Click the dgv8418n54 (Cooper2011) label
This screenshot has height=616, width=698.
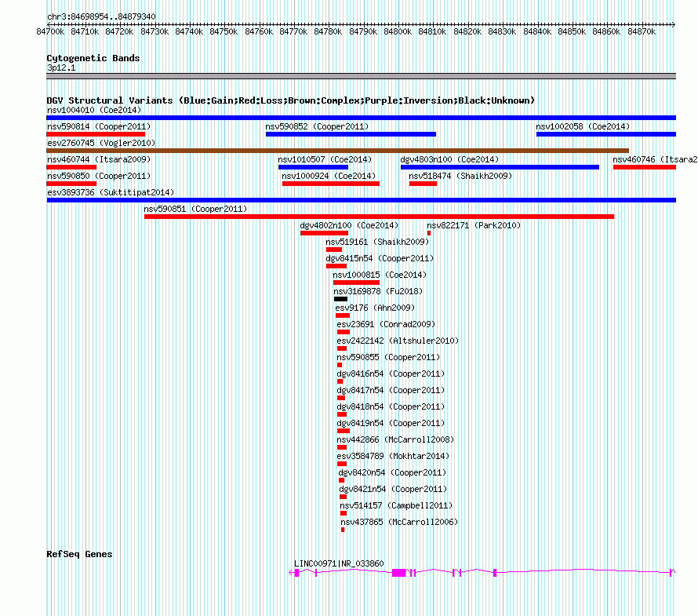pyautogui.click(x=391, y=406)
